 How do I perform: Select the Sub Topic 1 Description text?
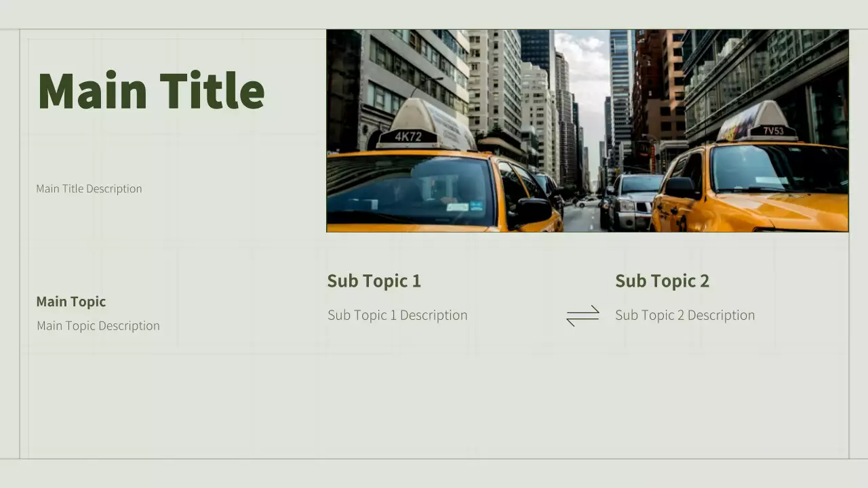[x=397, y=315]
